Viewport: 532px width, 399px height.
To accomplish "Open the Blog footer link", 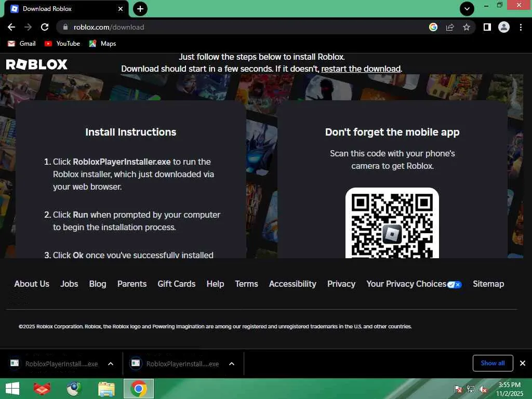I will click(x=98, y=284).
